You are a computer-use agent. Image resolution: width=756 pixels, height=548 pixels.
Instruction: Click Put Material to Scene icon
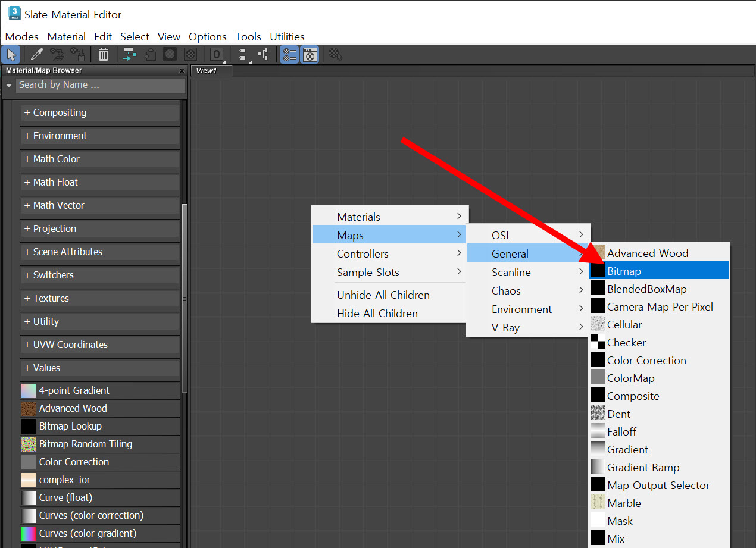[x=57, y=55]
